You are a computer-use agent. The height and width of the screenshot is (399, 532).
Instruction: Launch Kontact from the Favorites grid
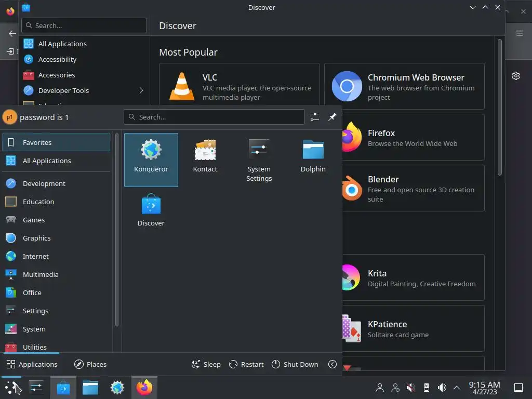[x=205, y=160]
